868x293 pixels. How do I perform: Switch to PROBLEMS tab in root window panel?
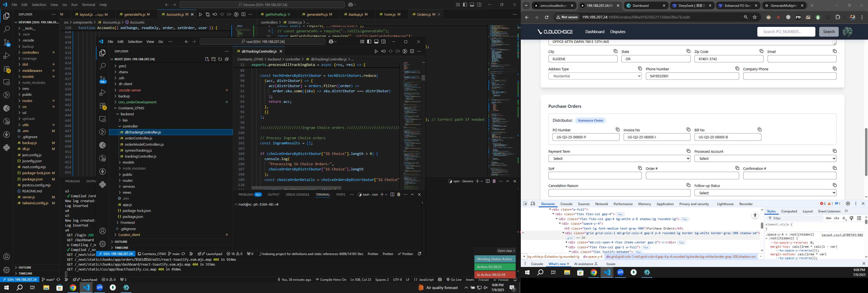coord(246,195)
